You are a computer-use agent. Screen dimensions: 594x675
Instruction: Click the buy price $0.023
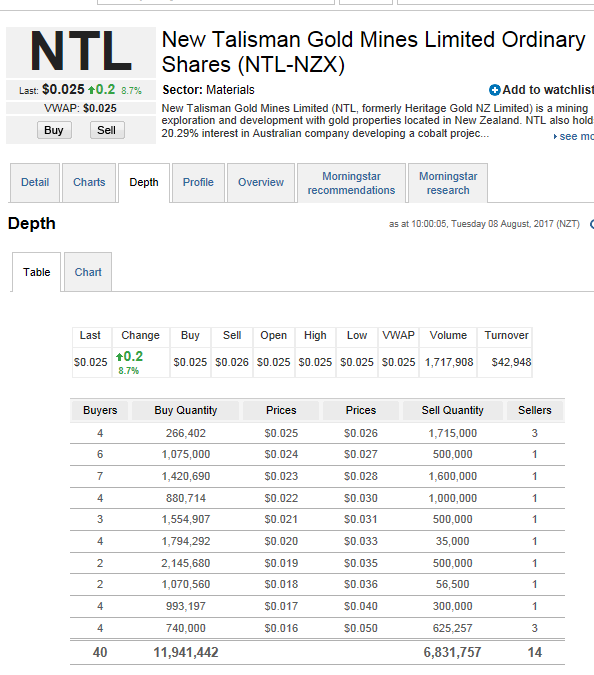(281, 477)
